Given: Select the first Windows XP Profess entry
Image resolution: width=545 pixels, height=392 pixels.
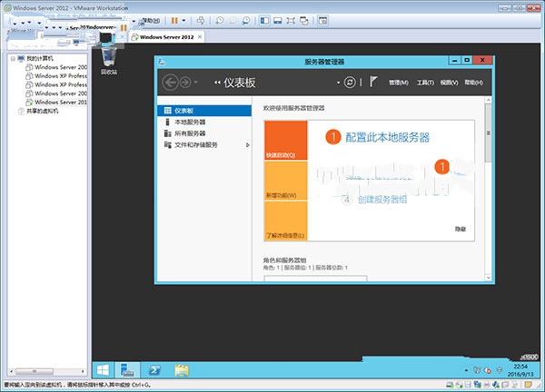Looking at the screenshot, I should (x=61, y=75).
